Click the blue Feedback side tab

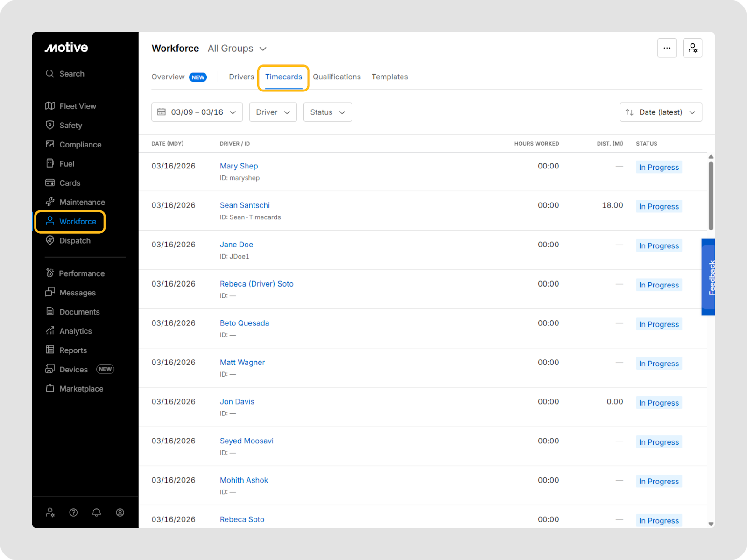point(708,277)
